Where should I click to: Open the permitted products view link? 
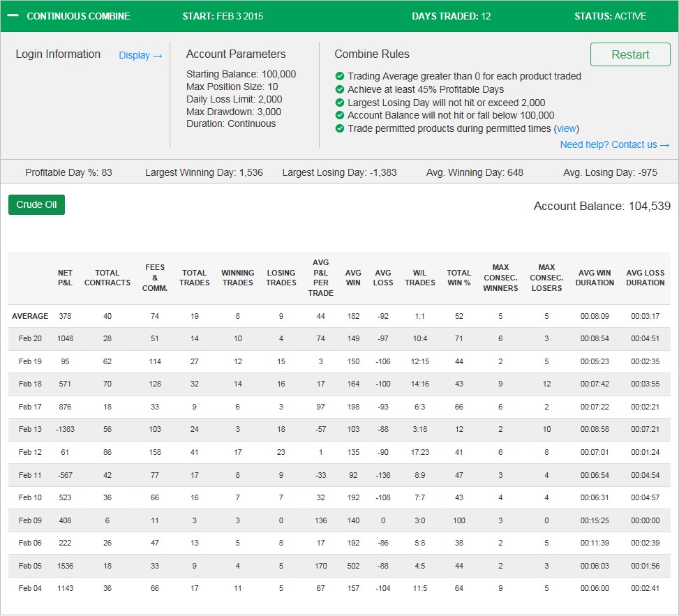pos(566,128)
